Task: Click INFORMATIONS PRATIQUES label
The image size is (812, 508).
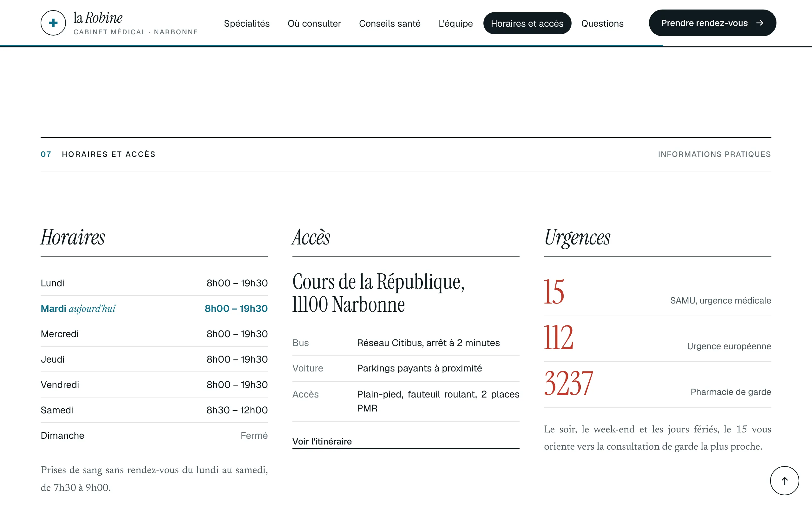Action: point(714,154)
